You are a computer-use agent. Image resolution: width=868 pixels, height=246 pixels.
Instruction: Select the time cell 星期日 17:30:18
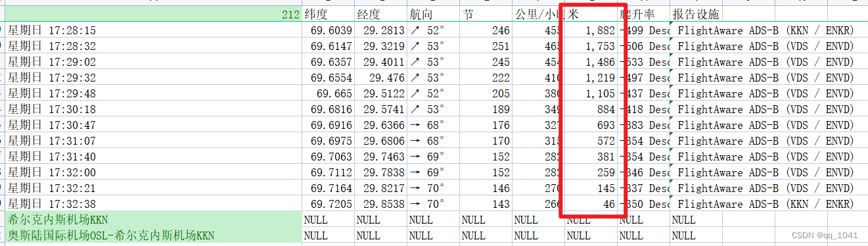coord(154,109)
